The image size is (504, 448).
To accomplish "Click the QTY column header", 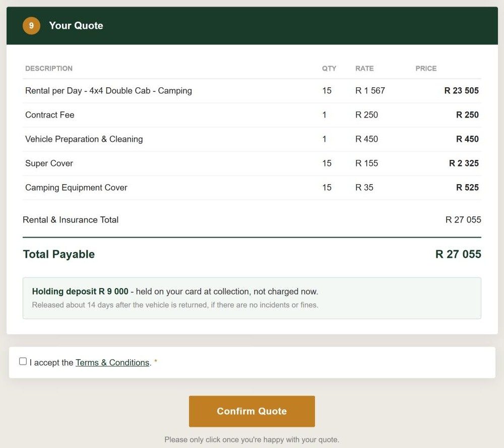I will (x=329, y=69).
